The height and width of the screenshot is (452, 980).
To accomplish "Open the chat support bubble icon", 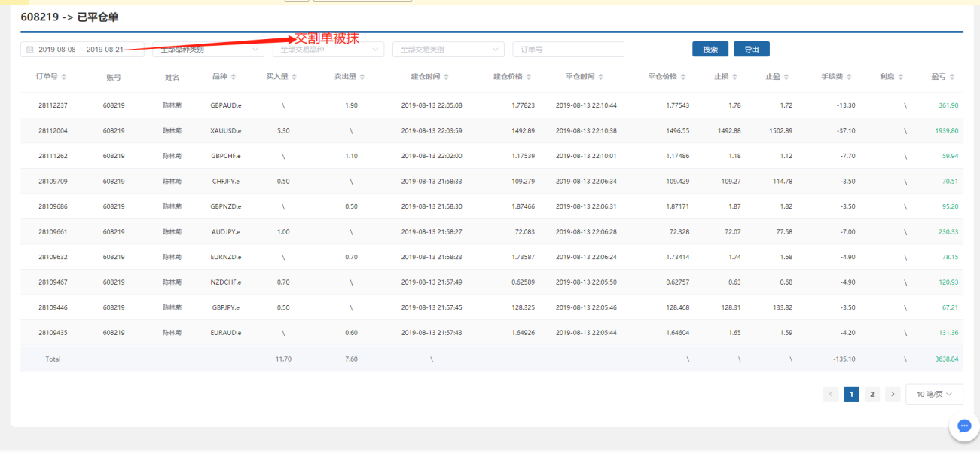I will 963,426.
